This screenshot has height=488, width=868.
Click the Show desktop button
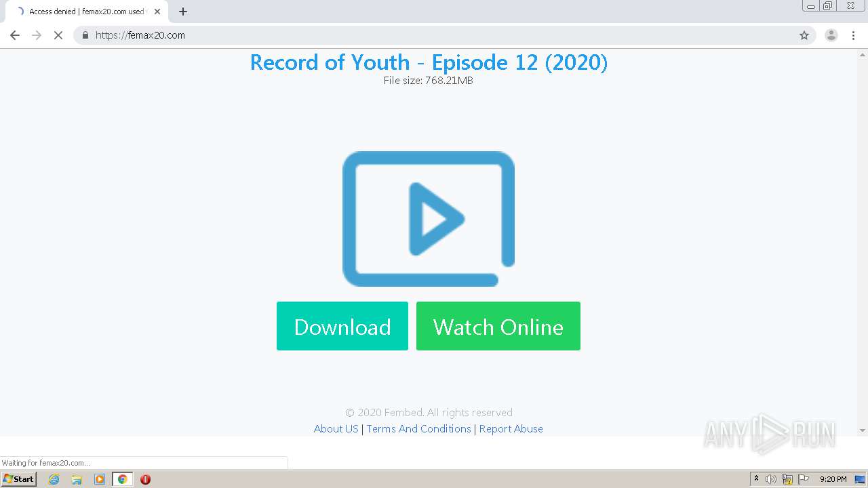coord(861,479)
